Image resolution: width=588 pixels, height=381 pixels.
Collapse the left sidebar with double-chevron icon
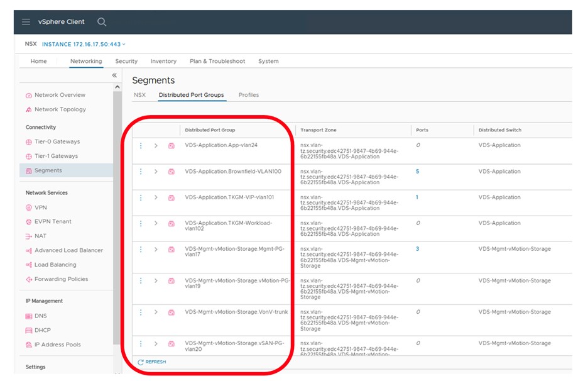pyautogui.click(x=114, y=75)
